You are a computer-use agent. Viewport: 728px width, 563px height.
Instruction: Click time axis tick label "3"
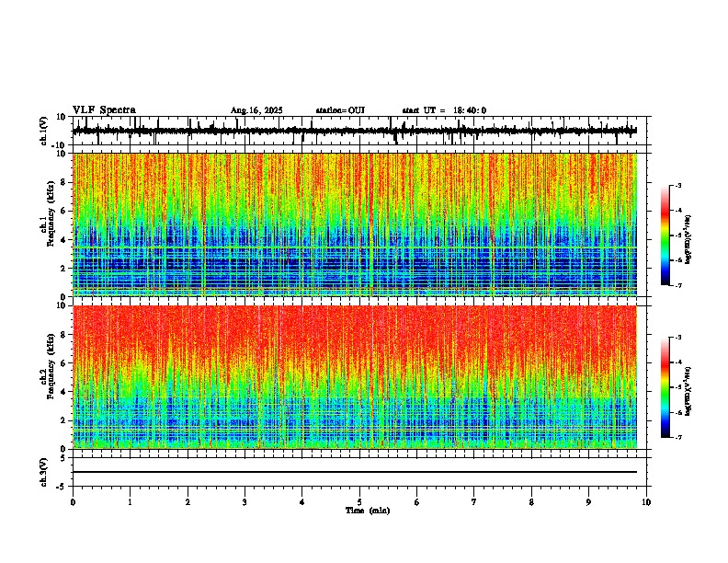245,502
